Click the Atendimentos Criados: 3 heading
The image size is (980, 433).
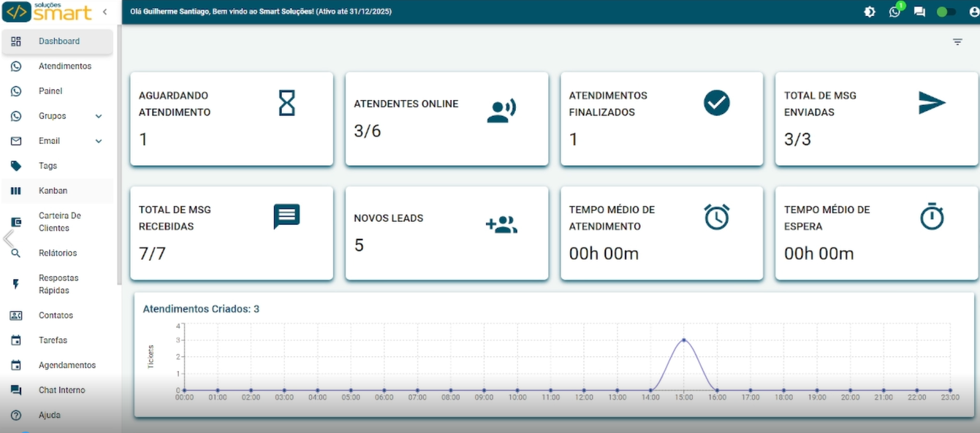coord(201,309)
